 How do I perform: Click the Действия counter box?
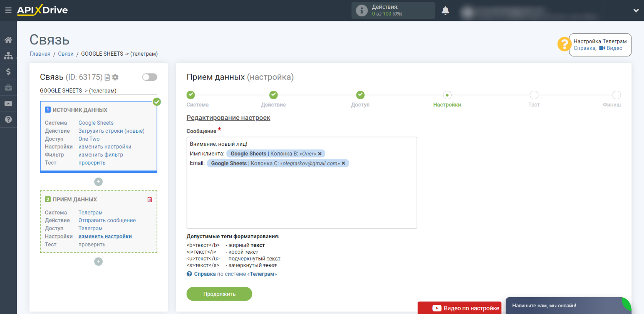pos(393,10)
